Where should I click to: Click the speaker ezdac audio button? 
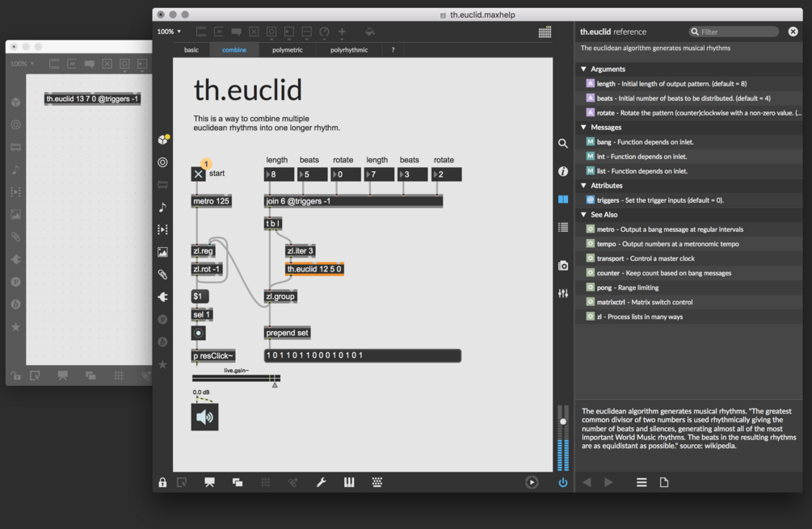coord(204,417)
